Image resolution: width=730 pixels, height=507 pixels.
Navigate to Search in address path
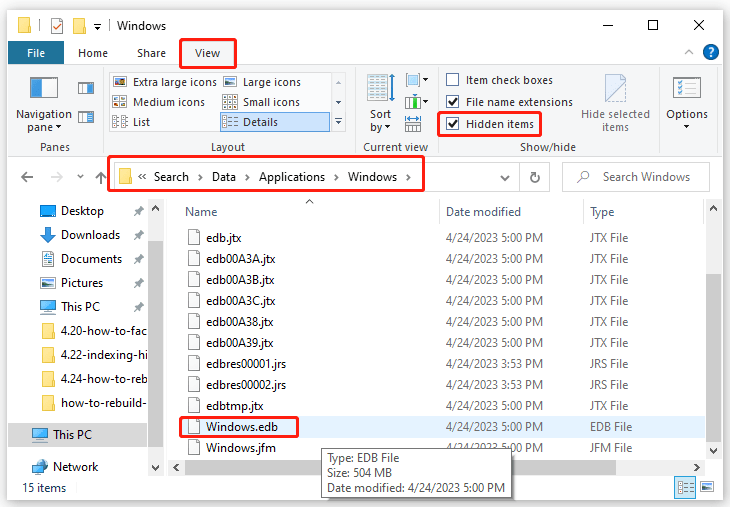171,177
